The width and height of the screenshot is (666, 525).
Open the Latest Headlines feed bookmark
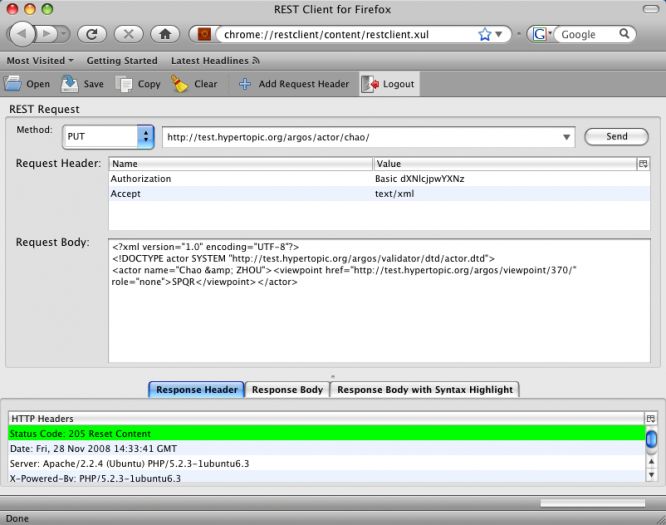[x=215, y=61]
